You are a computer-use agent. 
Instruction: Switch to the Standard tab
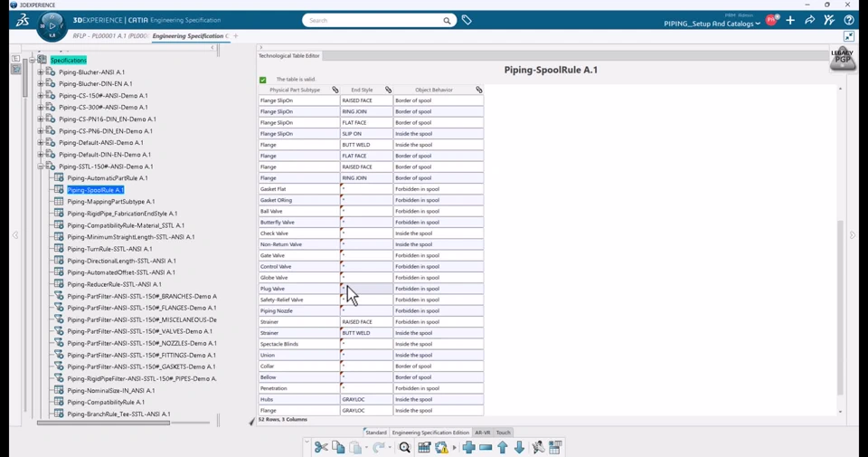click(376, 433)
